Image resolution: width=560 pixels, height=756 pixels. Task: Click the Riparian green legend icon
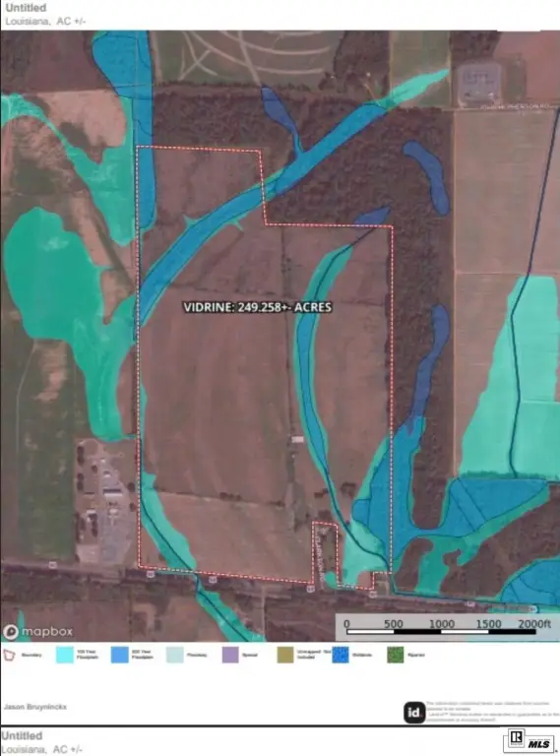(396, 655)
